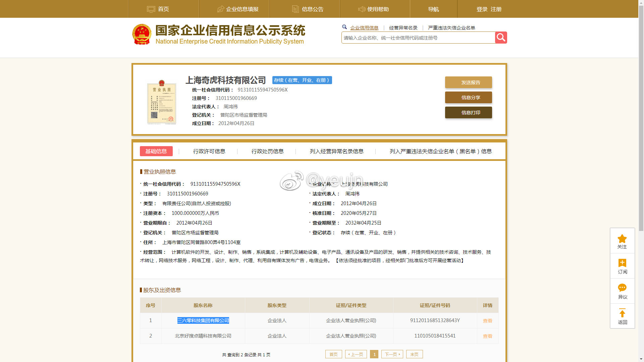Click the 信息分享 button
This screenshot has width=644, height=362.
coord(469,98)
